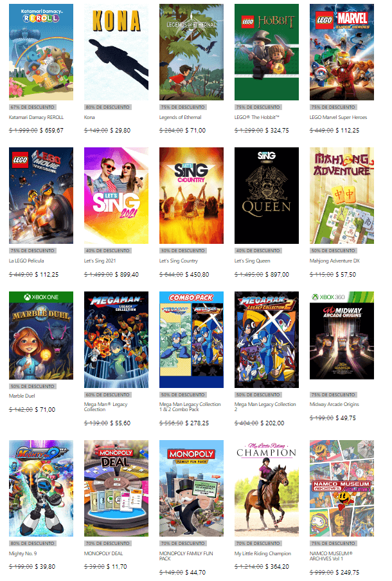Viewport: 392px width, 581px height.
Task: Click the Let's Sing Country title link
Action: [x=179, y=261]
